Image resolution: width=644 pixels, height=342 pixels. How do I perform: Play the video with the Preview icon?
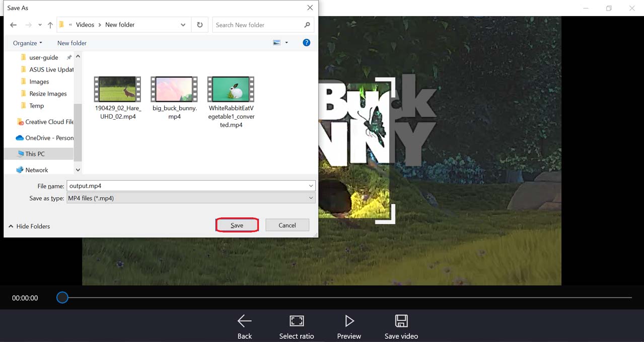tap(349, 321)
